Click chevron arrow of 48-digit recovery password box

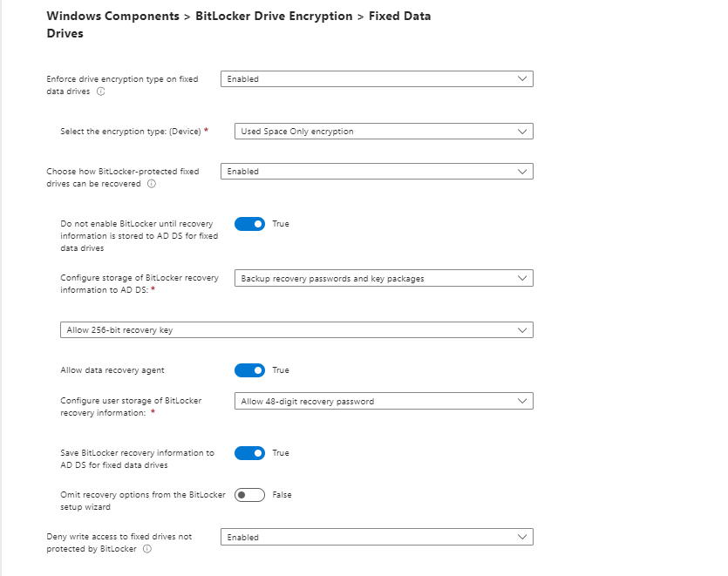click(x=522, y=401)
